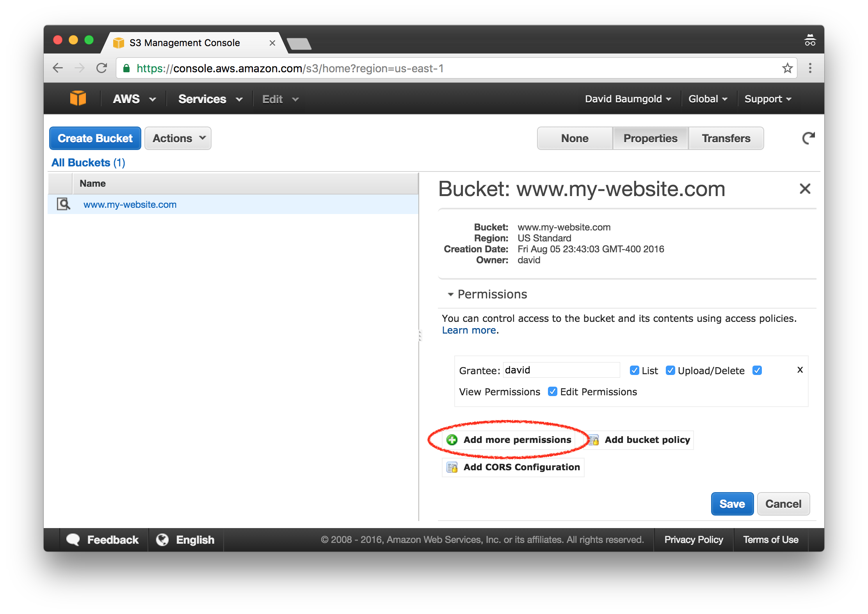The height and width of the screenshot is (614, 868).
Task: Click the copyright text in the footer
Action: click(x=482, y=539)
